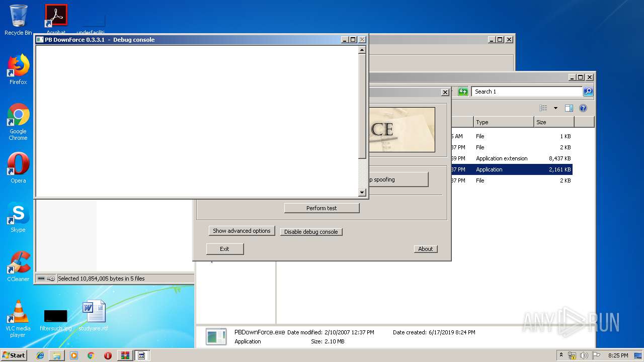Screen dimensions: 644x362
Task: Click the media player taskbar icon
Action: 74,355
